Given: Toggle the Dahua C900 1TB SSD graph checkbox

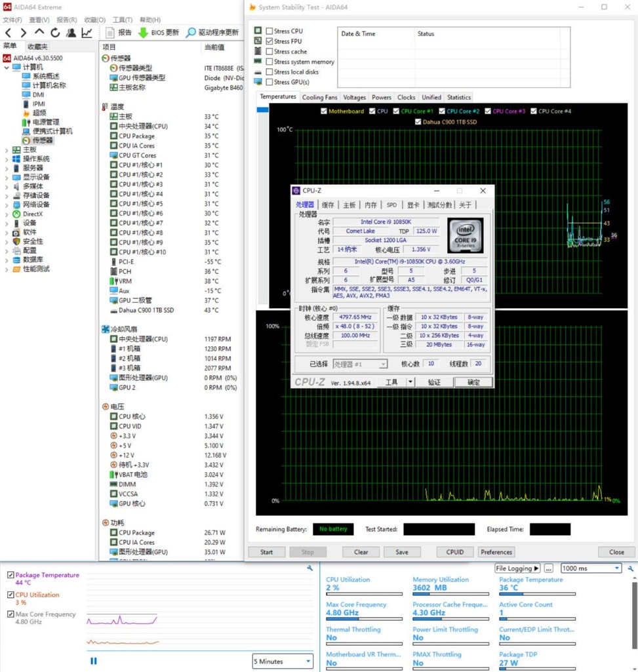Looking at the screenshot, I should tap(418, 122).
